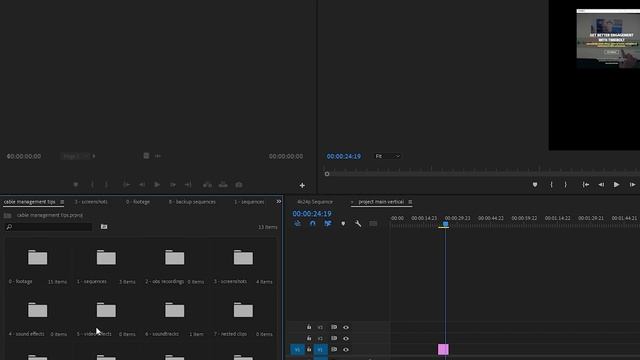The width and height of the screenshot is (640, 360).
Task: Add a marker using the timeline marker icon
Action: click(x=343, y=224)
